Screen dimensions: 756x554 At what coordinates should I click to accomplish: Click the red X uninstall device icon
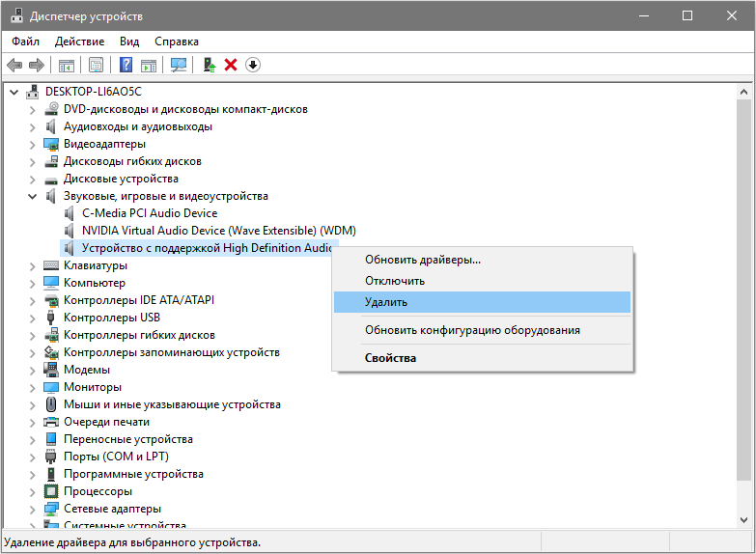(x=231, y=65)
